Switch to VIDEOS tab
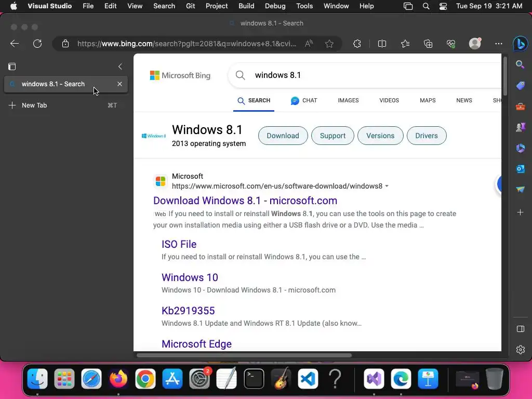This screenshot has height=399, width=532. click(389, 100)
